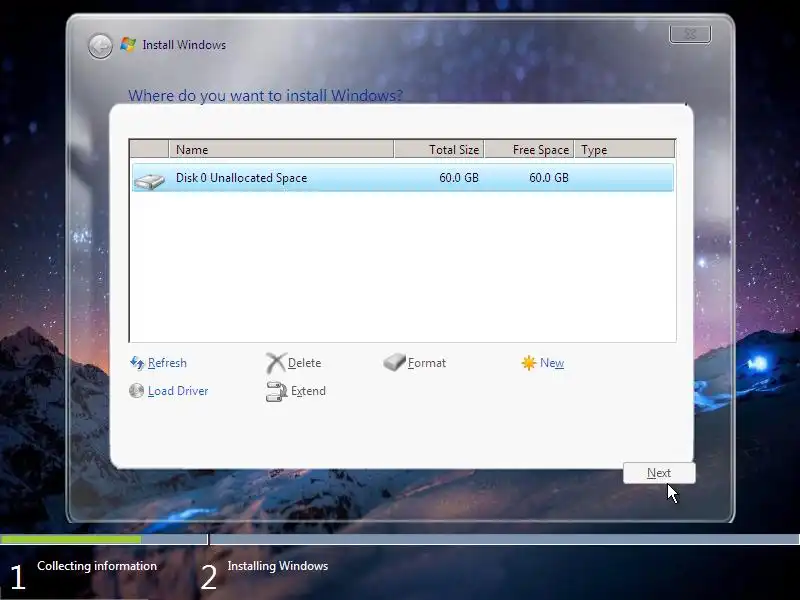Choose the Extend option
This screenshot has height=600, width=800.
point(308,391)
